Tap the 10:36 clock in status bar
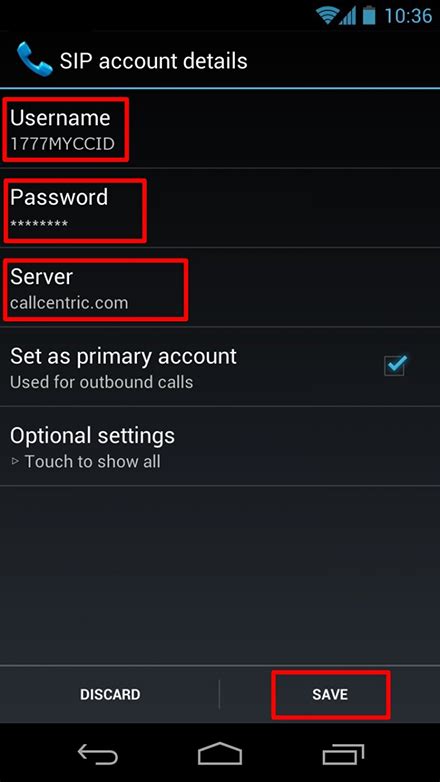Screen dimensions: 440x782 click(x=408, y=16)
